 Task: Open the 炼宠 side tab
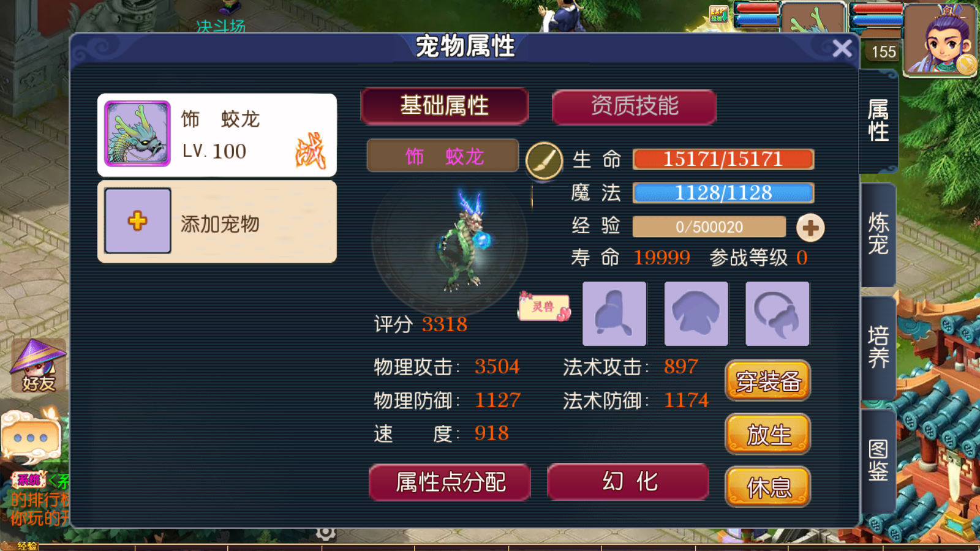(878, 234)
